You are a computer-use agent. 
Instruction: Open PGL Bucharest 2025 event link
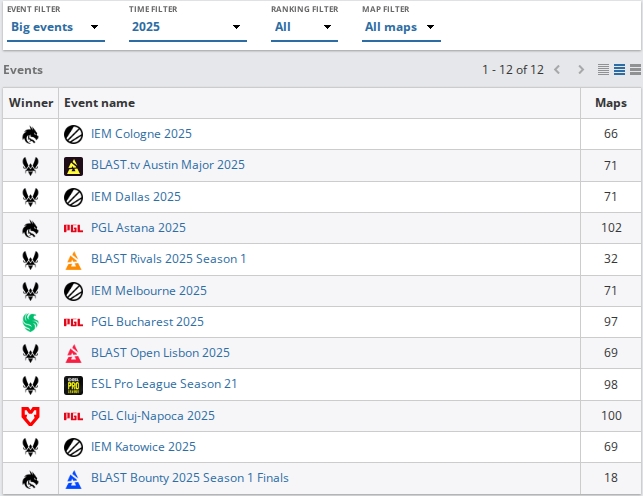(147, 322)
